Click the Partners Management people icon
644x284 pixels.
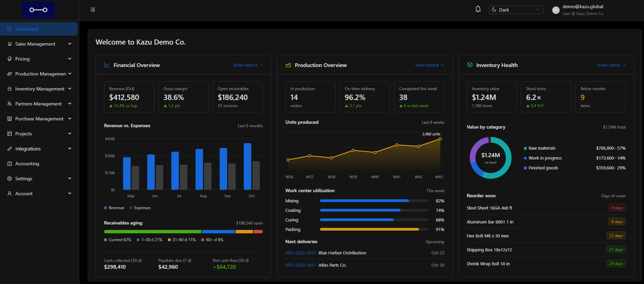(10, 104)
